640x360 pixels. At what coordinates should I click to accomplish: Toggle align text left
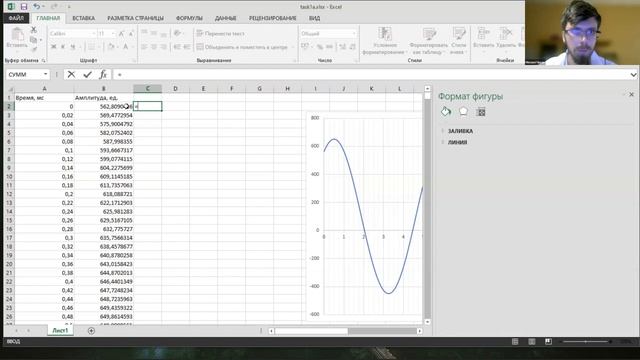click(144, 47)
